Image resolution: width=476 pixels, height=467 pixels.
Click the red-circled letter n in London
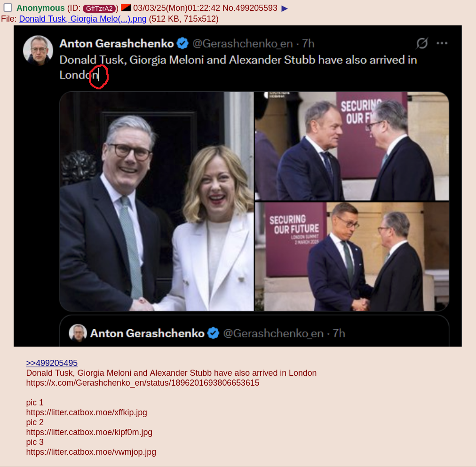[x=95, y=75]
